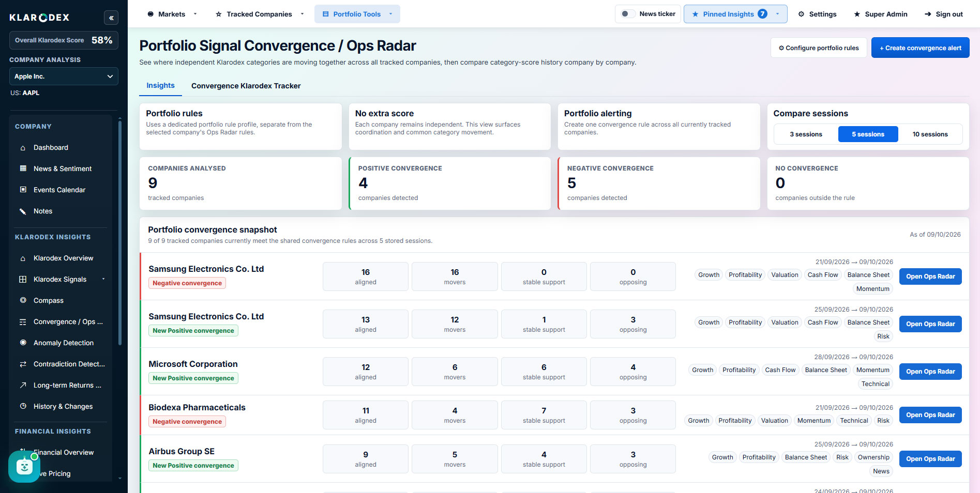Image resolution: width=980 pixels, height=493 pixels.
Task: Click the Settings gear icon
Action: 801,14
